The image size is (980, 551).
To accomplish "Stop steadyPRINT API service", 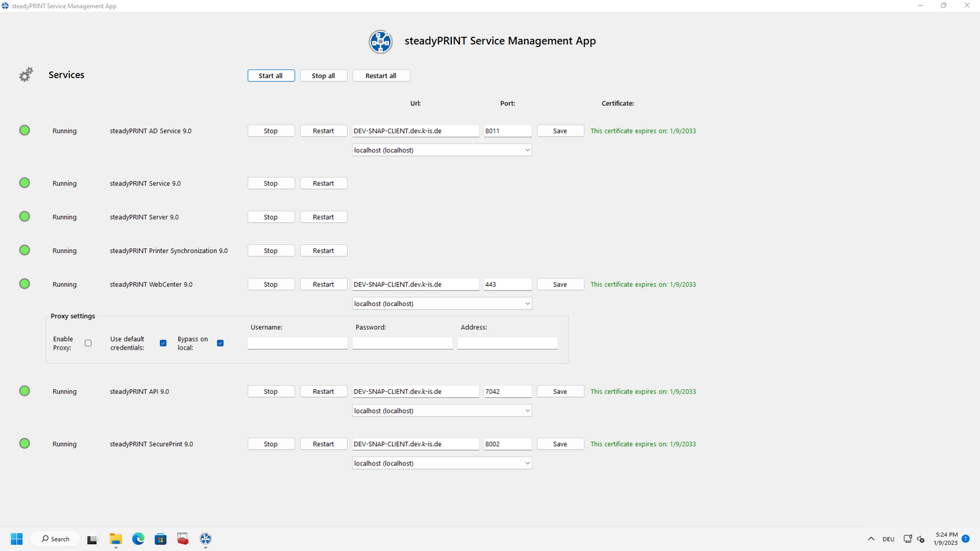I will pyautogui.click(x=271, y=391).
